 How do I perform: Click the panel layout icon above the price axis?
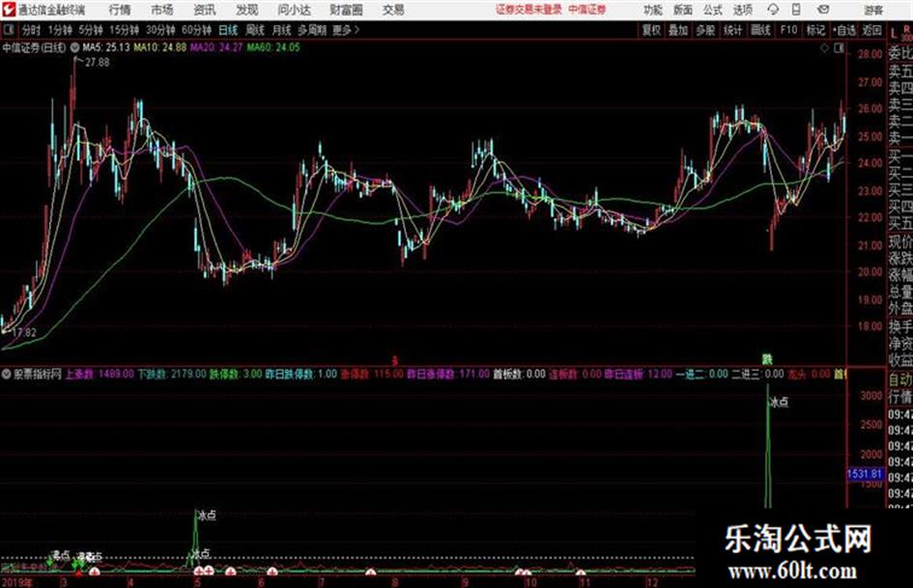839,48
